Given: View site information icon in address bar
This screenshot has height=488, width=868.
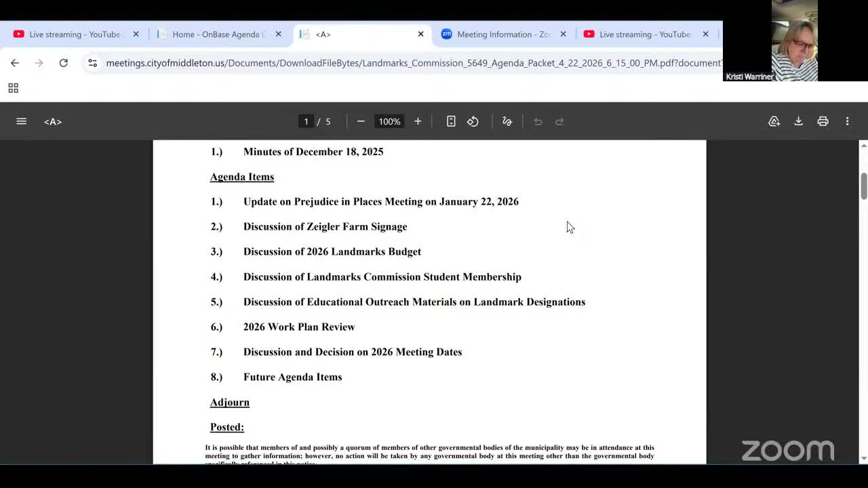Looking at the screenshot, I should tap(92, 63).
